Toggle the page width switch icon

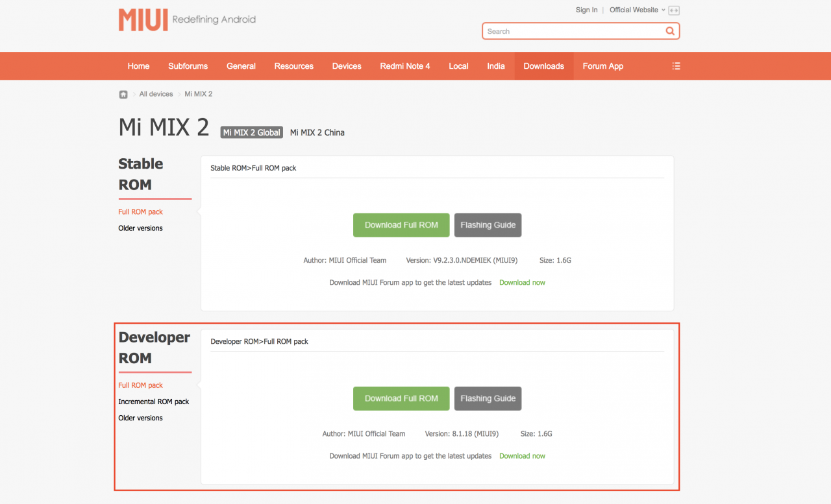click(674, 10)
